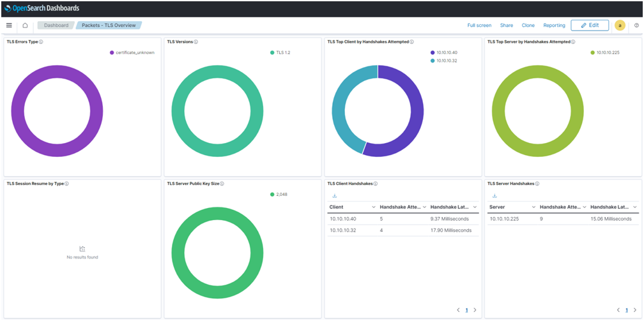Click the user avatar "a"
The height and width of the screenshot is (321, 644).
[x=620, y=26]
